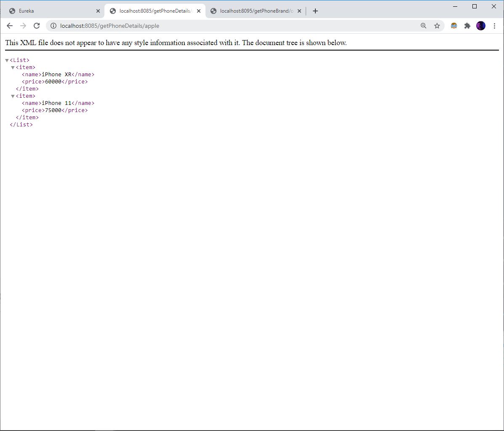Maximize the browser window
Screen dimensions: 504x431
475,6
